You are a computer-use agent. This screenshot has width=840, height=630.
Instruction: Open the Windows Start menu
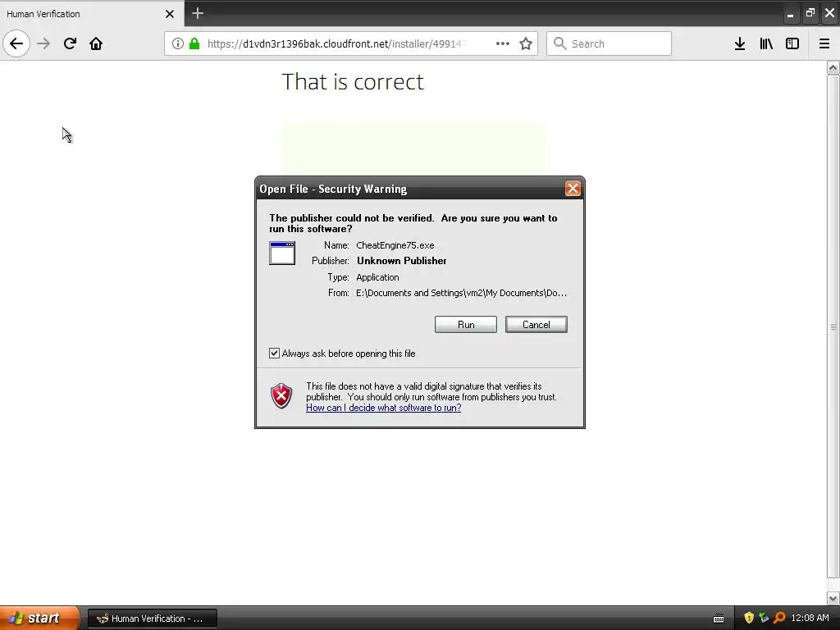tap(39, 618)
